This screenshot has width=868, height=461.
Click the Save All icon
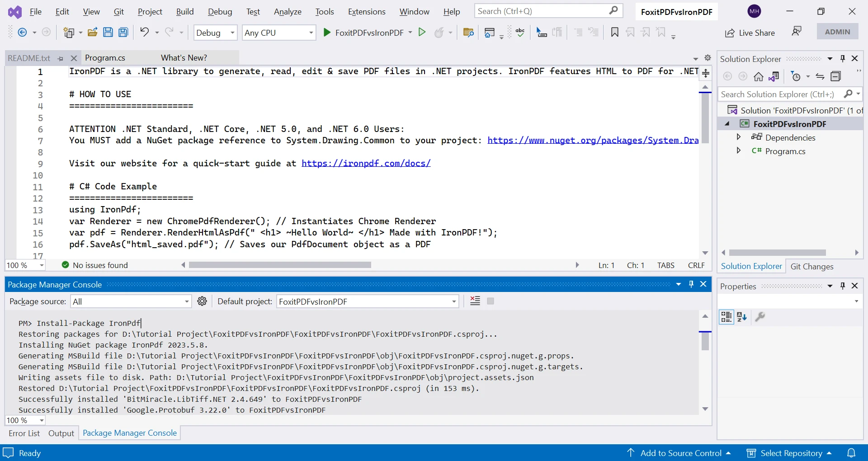tap(123, 32)
